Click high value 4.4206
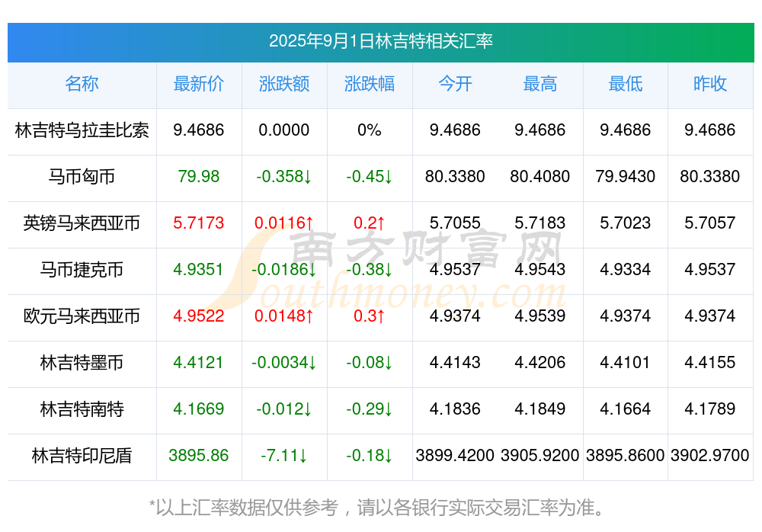 click(x=540, y=362)
